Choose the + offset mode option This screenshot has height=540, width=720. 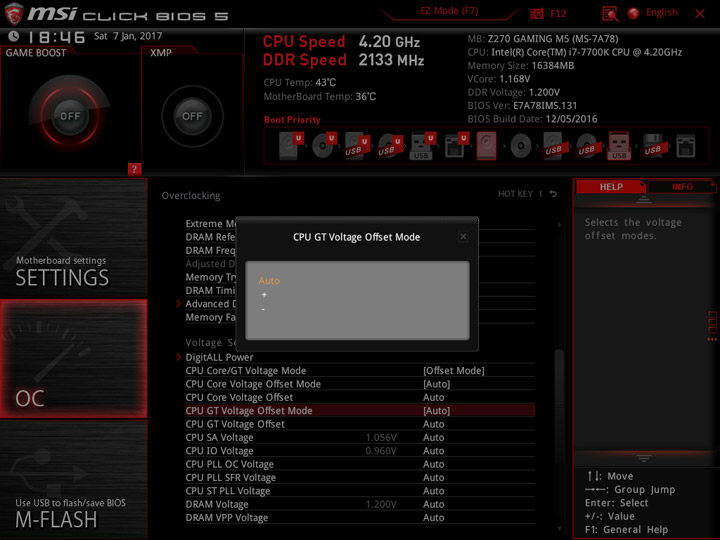pos(264,295)
